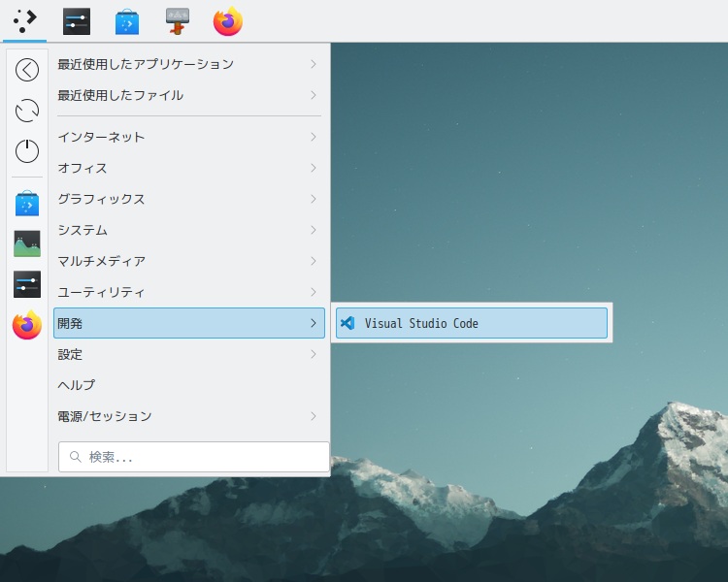The width and height of the screenshot is (728, 582).
Task: Expand chevron beside インターネット
Action: (314, 137)
